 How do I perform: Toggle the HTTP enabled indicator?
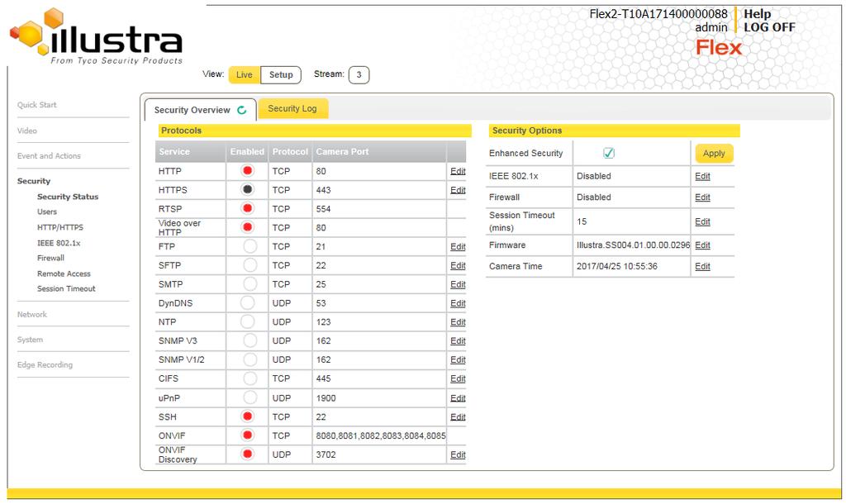coord(248,171)
